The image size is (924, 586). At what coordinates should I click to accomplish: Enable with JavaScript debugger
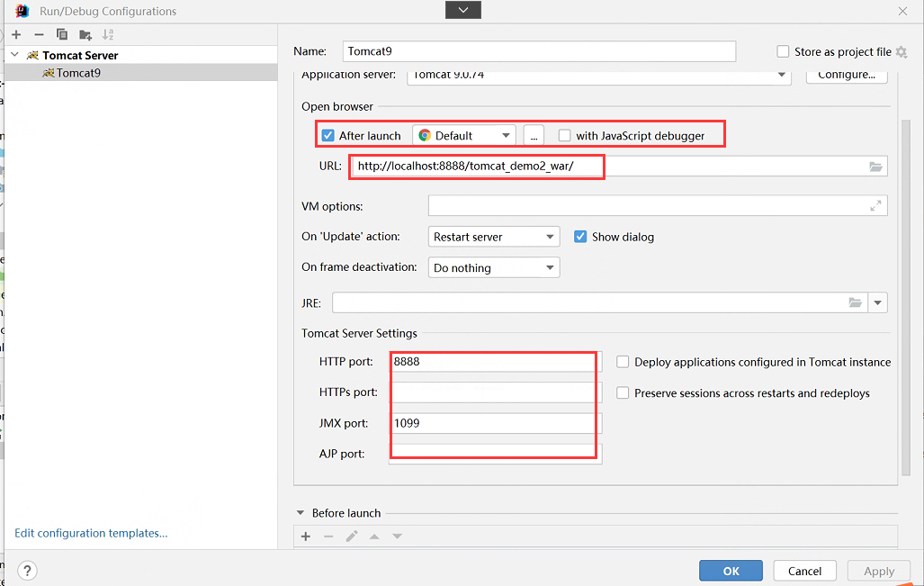click(x=564, y=136)
